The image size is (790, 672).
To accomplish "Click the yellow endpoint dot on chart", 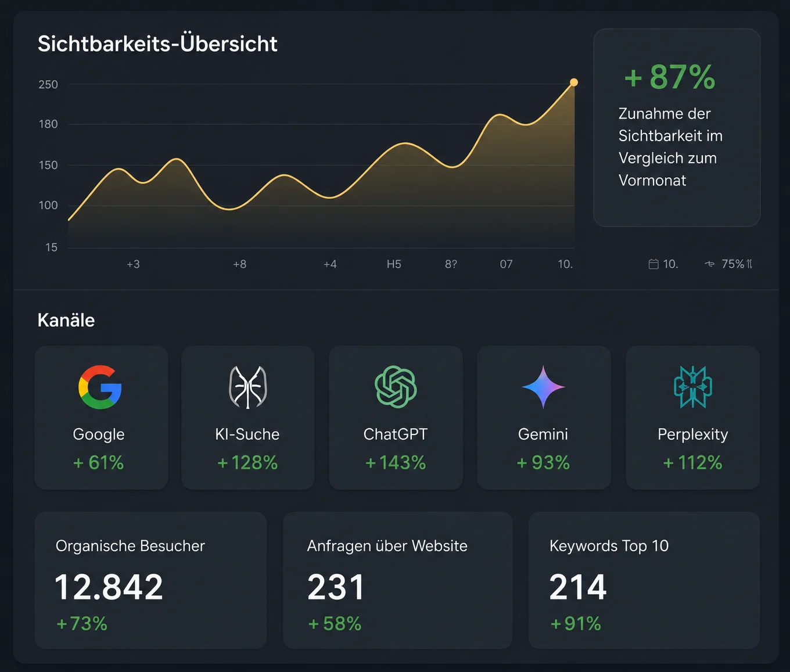I will tap(574, 82).
